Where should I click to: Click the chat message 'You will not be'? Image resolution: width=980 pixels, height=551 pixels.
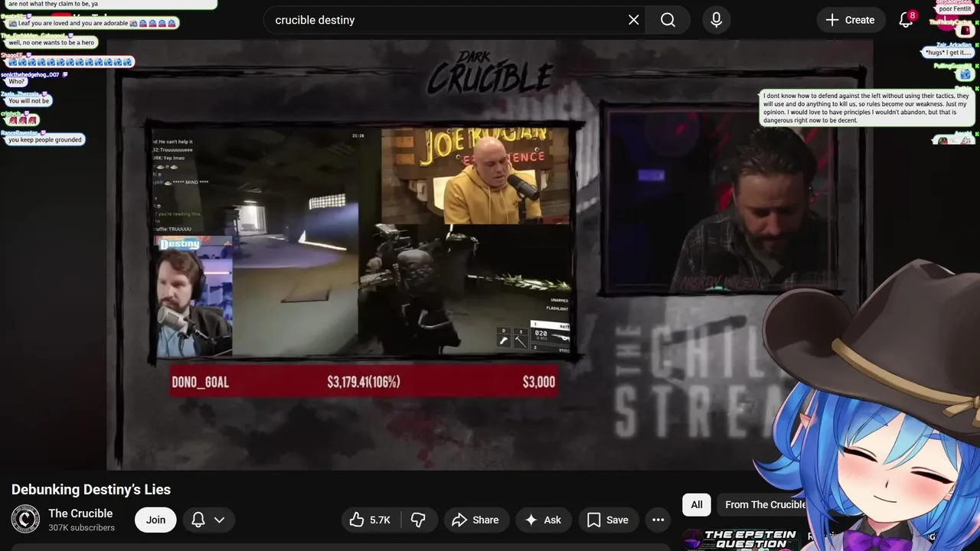tap(29, 101)
